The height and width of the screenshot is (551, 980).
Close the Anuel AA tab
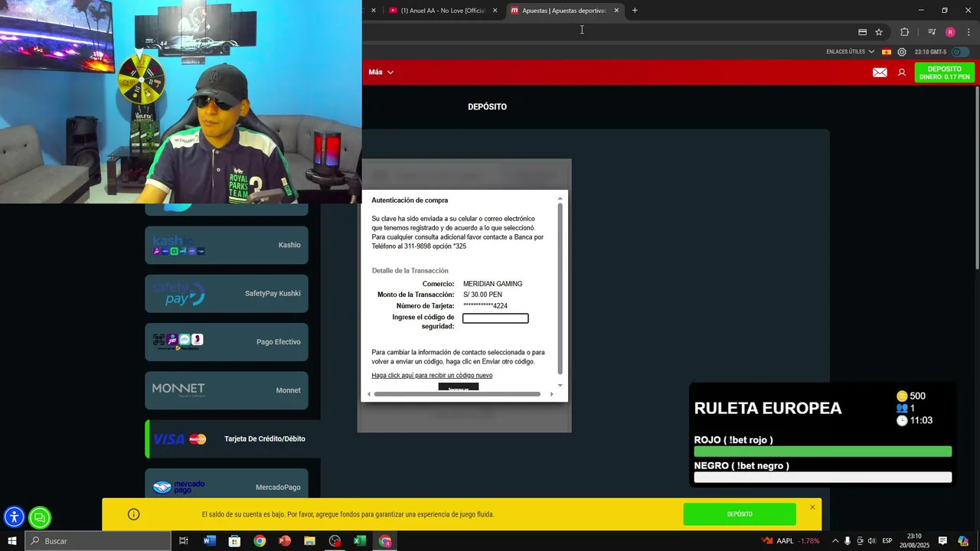495,11
